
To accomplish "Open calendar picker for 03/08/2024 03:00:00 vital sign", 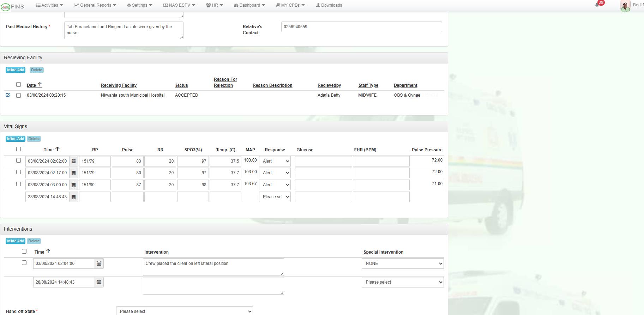I will coord(74,185).
